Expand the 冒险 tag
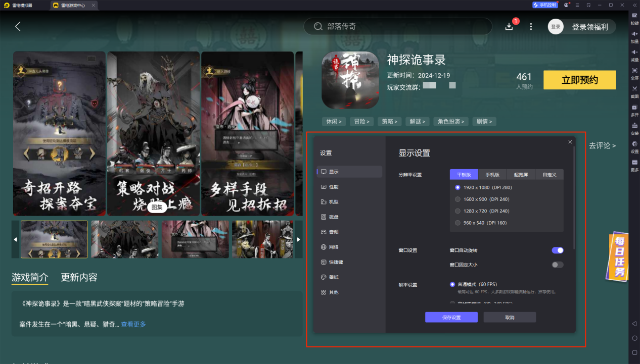The height and width of the screenshot is (364, 640). click(361, 122)
